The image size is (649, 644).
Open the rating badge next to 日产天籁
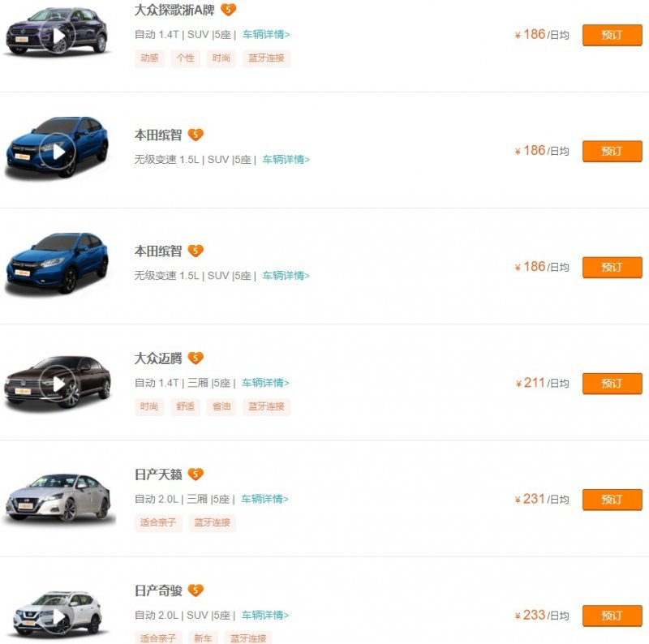[x=196, y=474]
